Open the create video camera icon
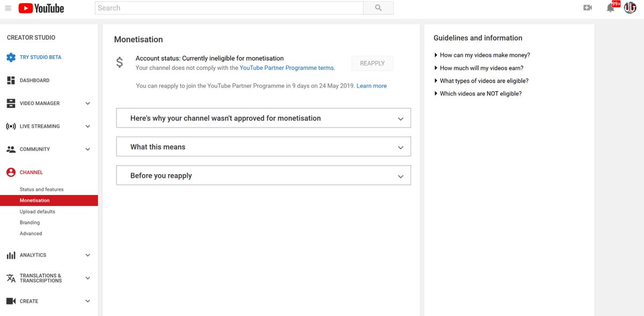 click(588, 8)
